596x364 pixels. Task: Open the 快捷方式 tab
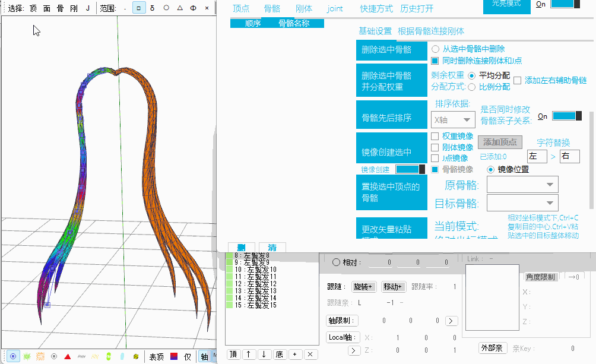click(x=376, y=9)
